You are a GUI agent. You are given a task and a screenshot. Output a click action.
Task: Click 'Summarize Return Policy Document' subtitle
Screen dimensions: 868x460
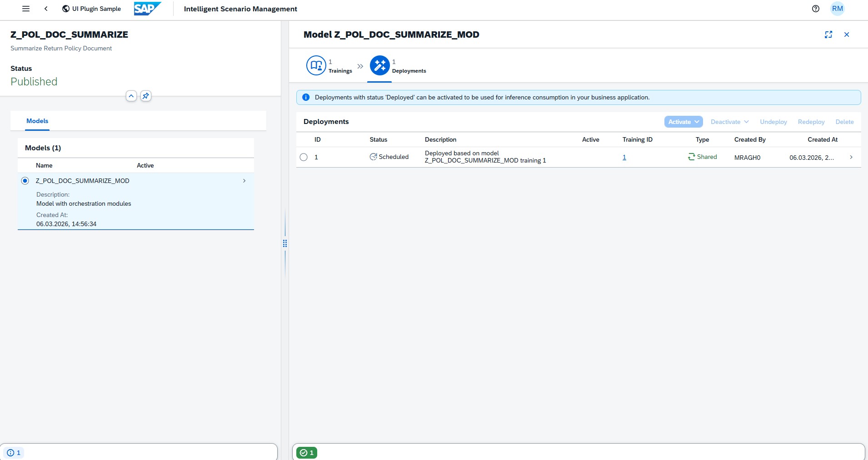coord(61,48)
